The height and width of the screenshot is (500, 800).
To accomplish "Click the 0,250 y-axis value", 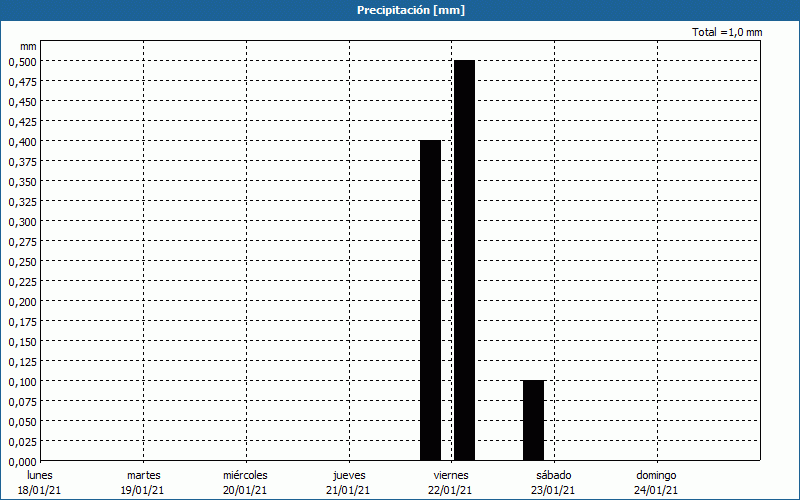I will (23, 262).
